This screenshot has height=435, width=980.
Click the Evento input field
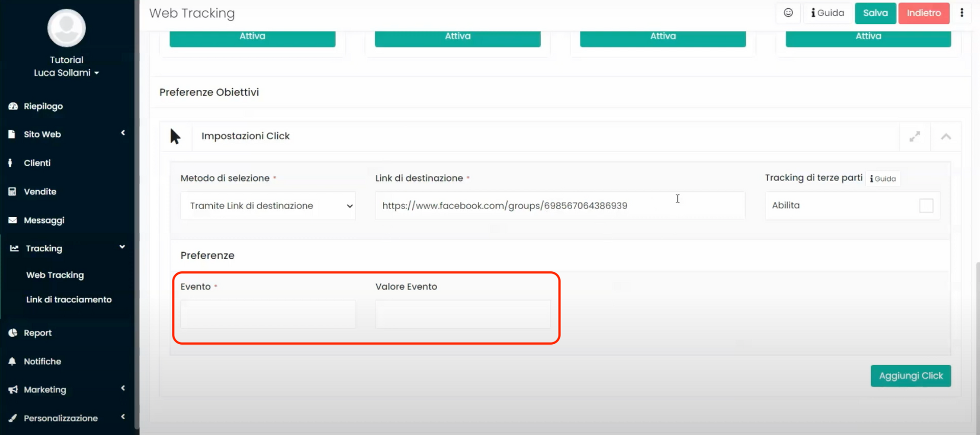pos(268,314)
